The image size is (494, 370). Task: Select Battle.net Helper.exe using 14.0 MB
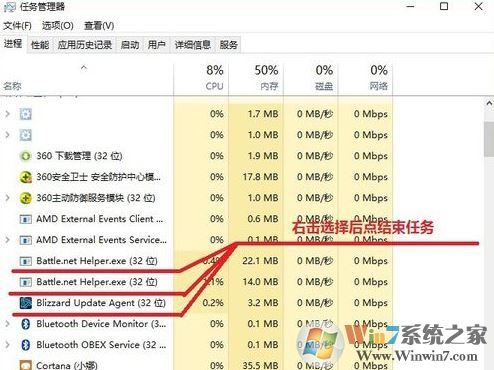(196, 282)
